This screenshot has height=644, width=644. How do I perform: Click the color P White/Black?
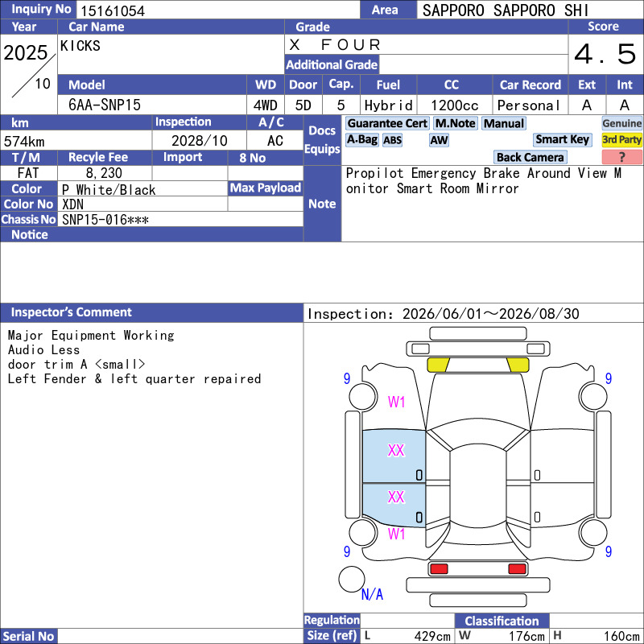click(109, 190)
